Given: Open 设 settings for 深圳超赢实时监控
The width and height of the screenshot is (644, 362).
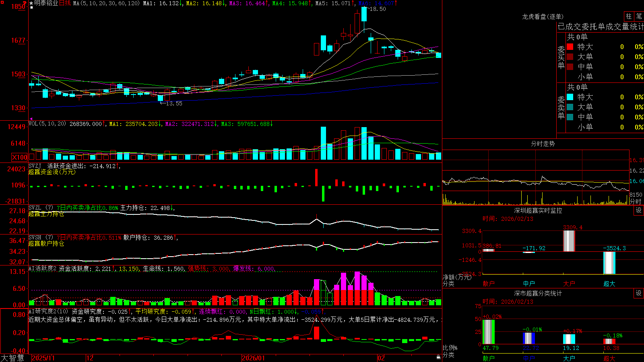Looking at the screenshot, I should pos(639,210).
